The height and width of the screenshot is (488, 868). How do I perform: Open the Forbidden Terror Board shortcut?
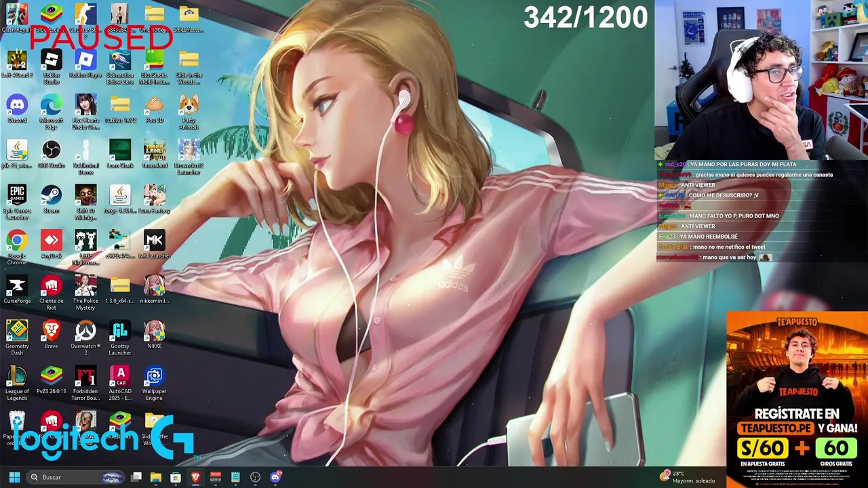(85, 383)
